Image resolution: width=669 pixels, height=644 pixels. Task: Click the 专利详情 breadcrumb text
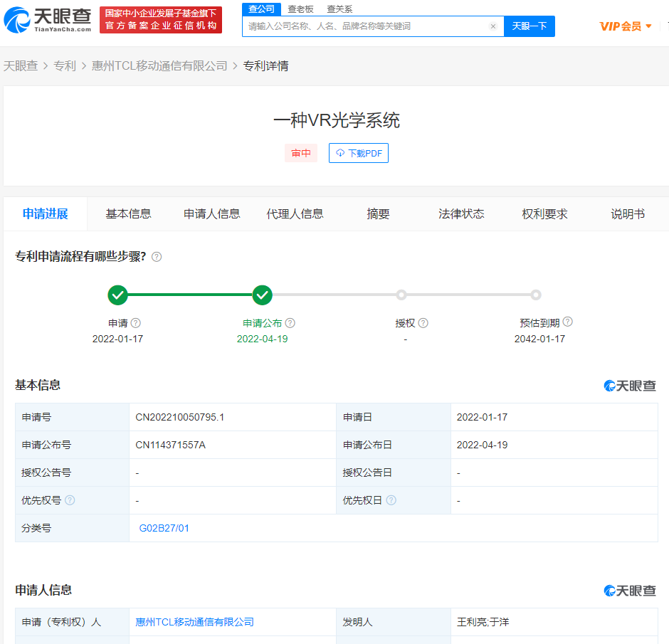coord(265,65)
